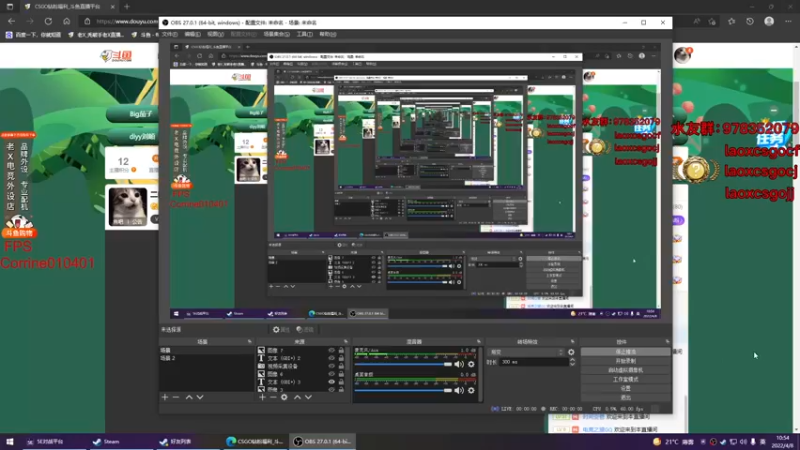Click the browser refresh icon
800x450 pixels.
48,21
